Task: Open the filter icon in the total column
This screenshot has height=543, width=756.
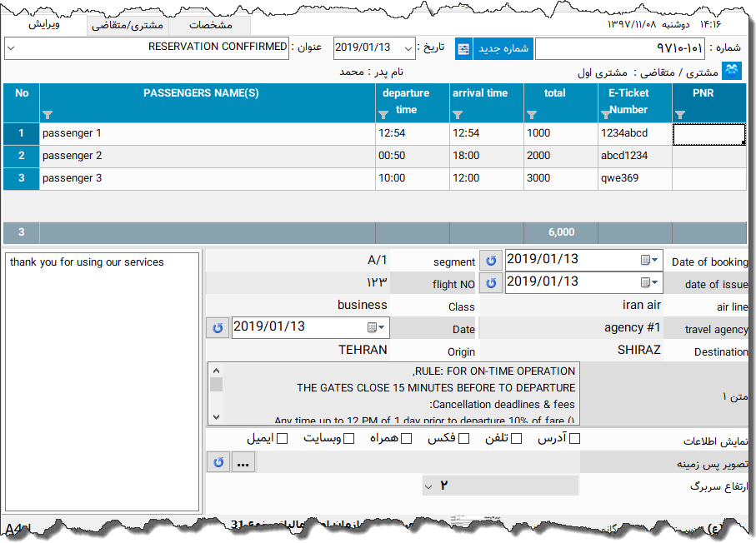Action: tap(532, 115)
